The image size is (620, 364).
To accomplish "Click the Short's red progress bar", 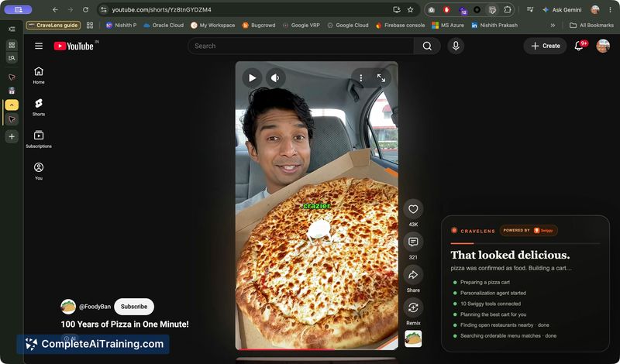I will pyautogui.click(x=317, y=349).
